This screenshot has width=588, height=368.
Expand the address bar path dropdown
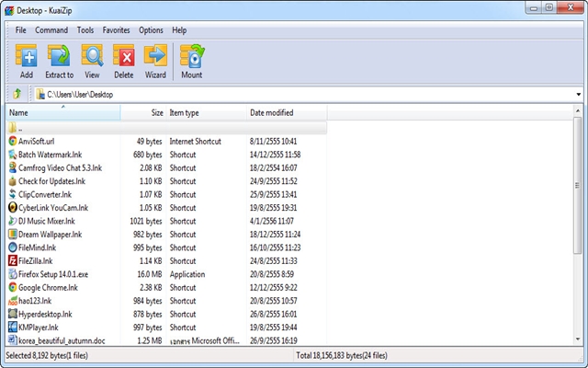click(x=578, y=94)
